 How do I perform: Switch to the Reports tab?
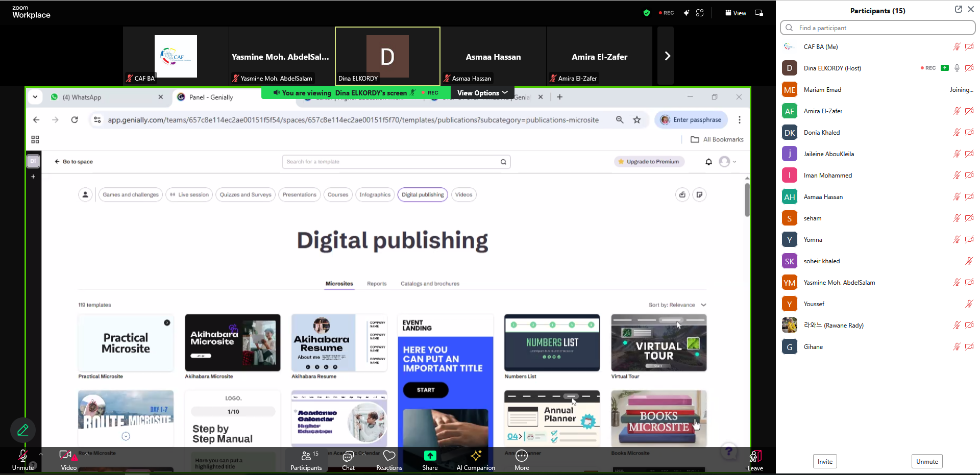tap(377, 284)
